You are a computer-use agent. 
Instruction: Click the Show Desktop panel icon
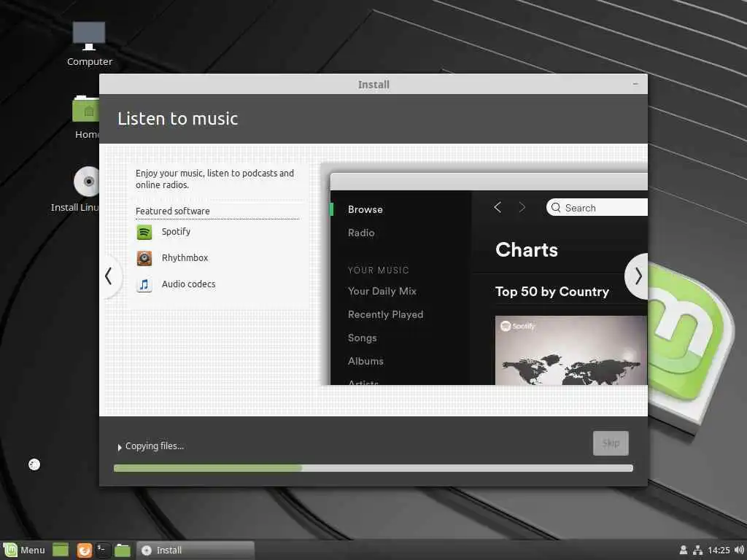pyautogui.click(x=61, y=550)
